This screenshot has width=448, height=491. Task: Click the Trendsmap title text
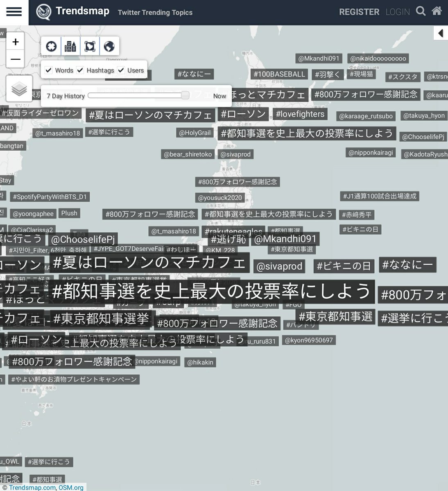point(82,11)
